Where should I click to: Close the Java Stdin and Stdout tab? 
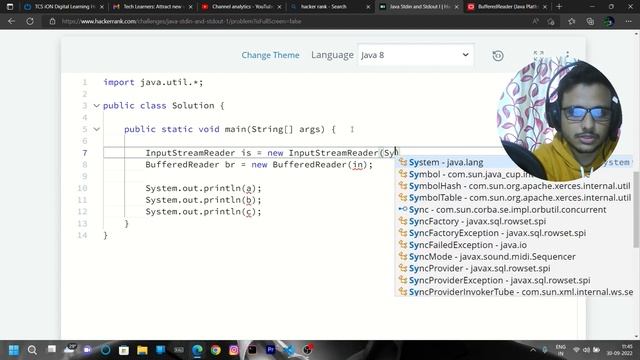click(456, 7)
